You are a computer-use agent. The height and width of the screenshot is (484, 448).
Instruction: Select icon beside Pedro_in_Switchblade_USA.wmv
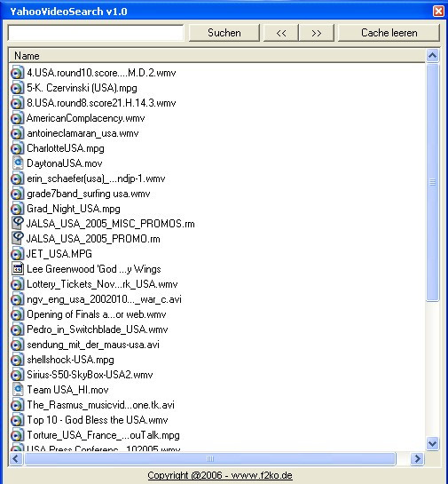tap(17, 329)
